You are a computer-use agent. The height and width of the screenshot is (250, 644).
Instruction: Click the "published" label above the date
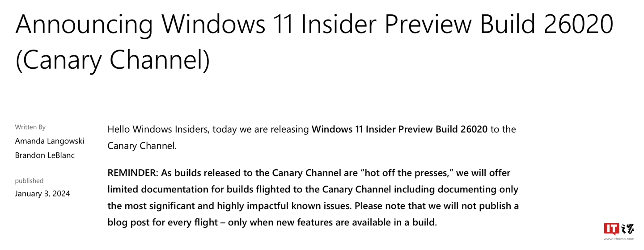(x=29, y=181)
